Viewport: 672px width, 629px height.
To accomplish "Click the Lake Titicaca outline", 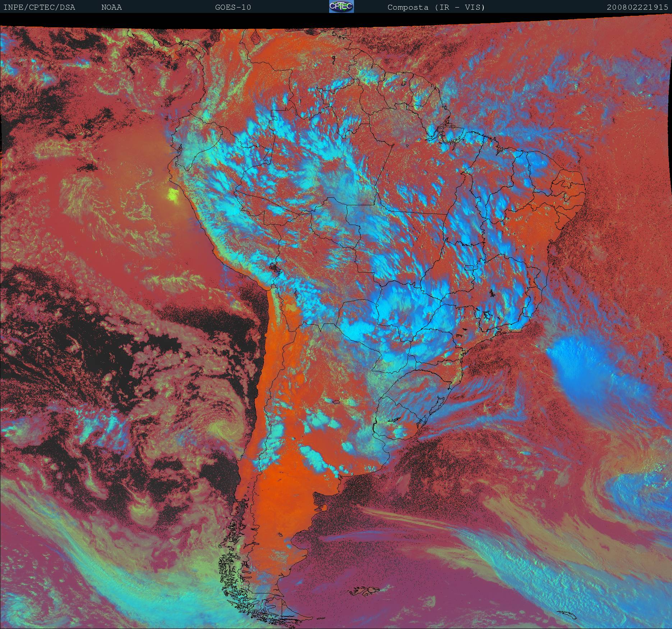I will click(274, 268).
